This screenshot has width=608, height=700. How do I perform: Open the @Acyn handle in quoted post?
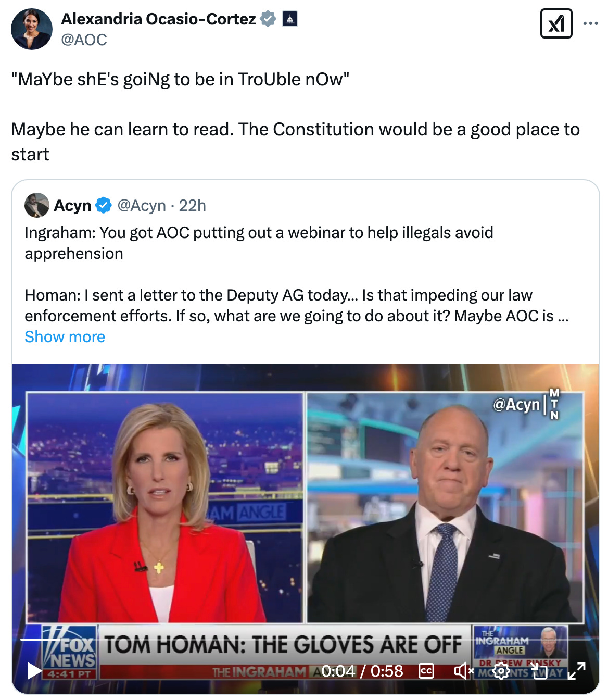(142, 205)
